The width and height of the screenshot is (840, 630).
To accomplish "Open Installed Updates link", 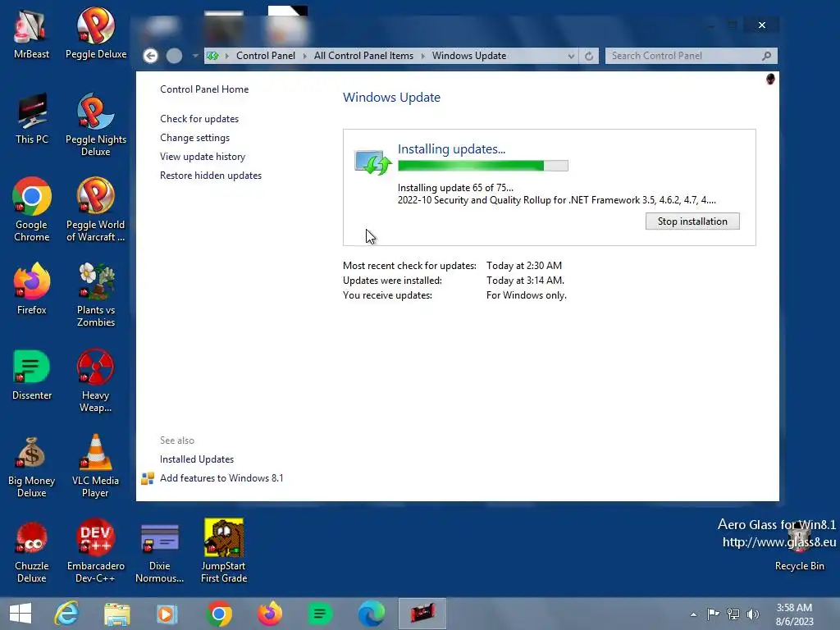I will coord(197,459).
